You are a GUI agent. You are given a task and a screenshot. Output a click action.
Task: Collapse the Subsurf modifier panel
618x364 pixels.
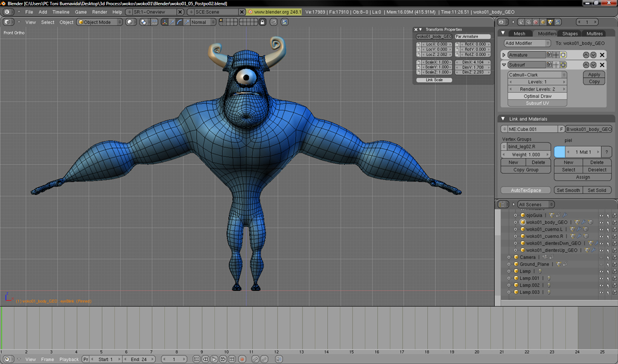tap(504, 65)
